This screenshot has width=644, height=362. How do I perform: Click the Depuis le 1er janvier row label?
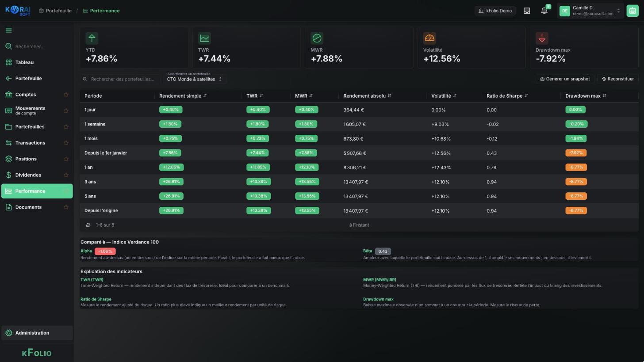[x=106, y=153]
